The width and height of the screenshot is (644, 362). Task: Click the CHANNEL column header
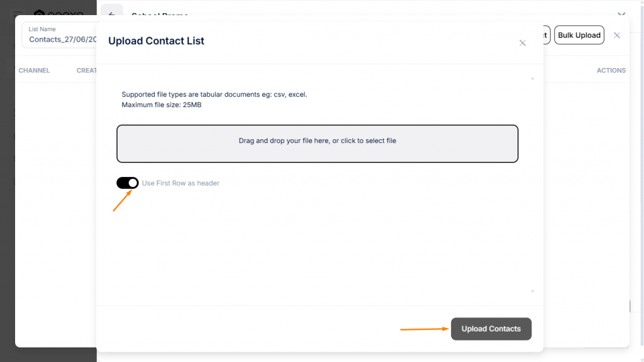click(x=34, y=71)
